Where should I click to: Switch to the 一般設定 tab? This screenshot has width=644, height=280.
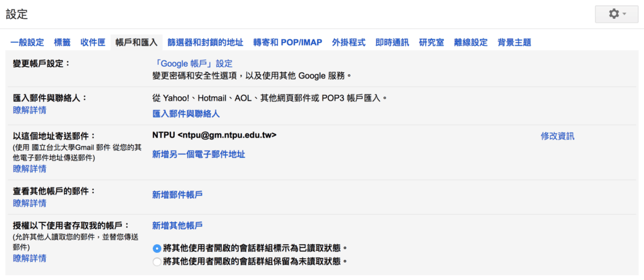[27, 43]
